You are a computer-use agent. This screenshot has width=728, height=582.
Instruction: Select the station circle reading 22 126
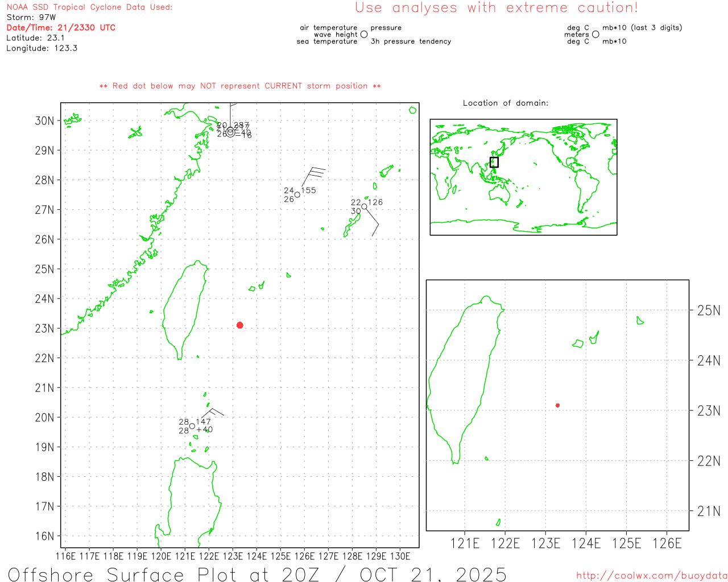pos(364,207)
